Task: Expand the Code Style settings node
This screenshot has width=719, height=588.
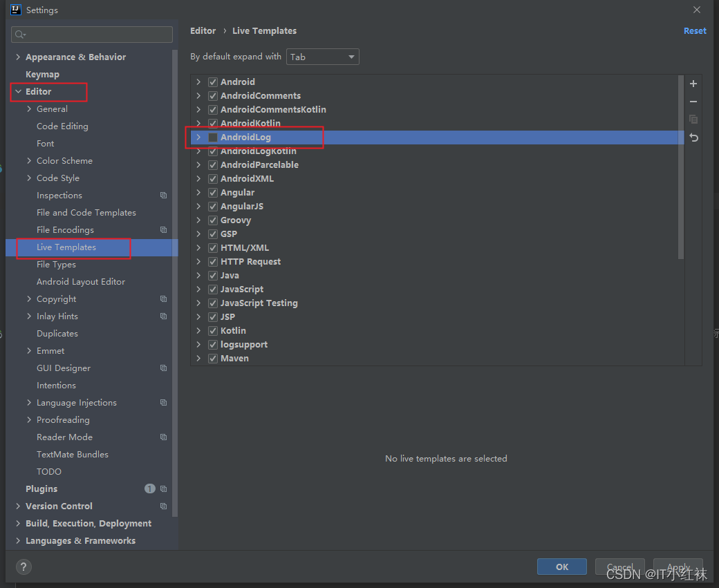Action: click(x=29, y=178)
